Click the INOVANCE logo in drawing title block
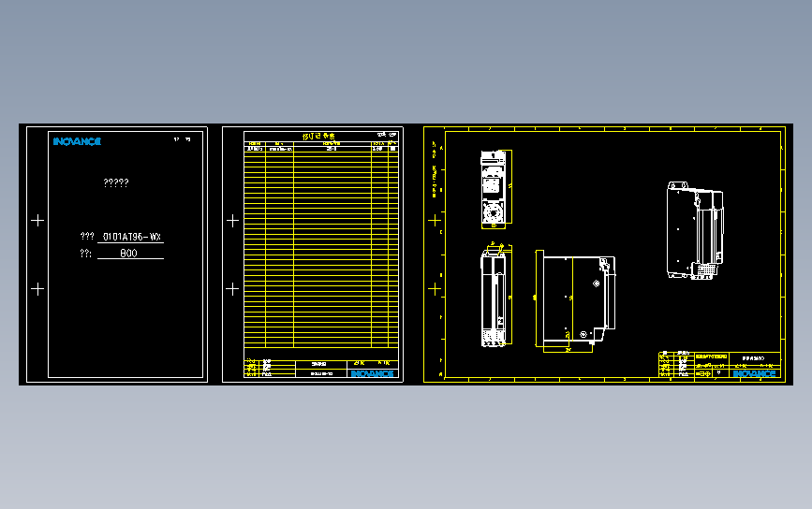 754,373
